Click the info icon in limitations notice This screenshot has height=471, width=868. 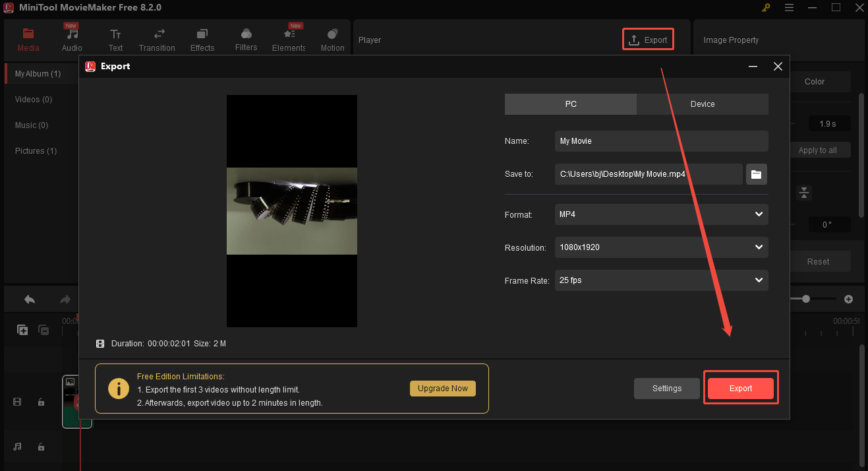[x=119, y=389]
